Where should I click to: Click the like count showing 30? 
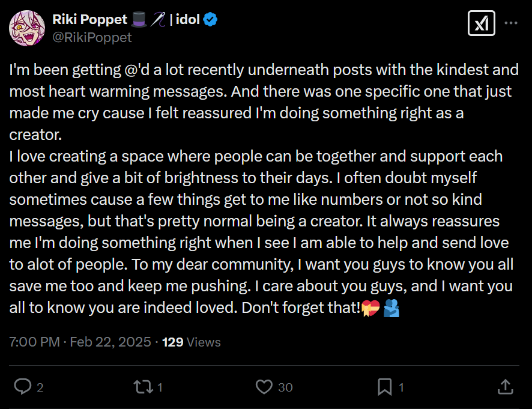click(285, 387)
